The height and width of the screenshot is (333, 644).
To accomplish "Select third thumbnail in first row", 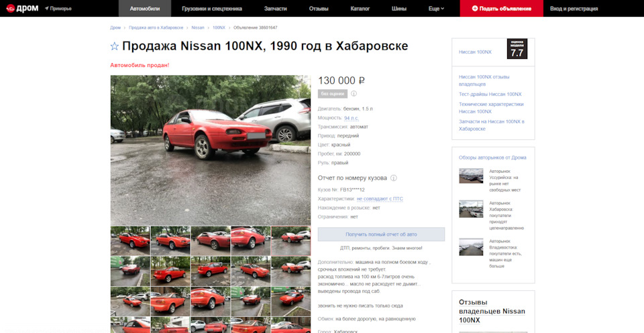I will (210, 241).
